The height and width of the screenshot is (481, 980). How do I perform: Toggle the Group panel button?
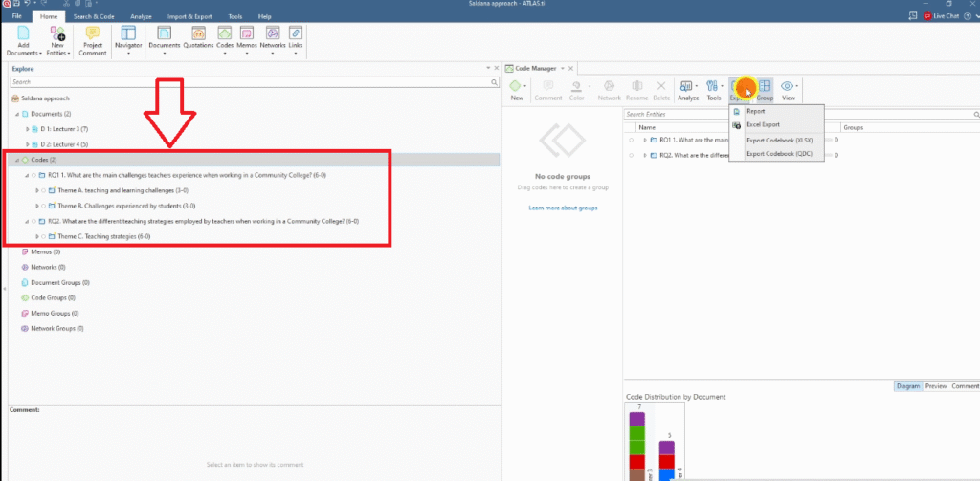(x=766, y=90)
